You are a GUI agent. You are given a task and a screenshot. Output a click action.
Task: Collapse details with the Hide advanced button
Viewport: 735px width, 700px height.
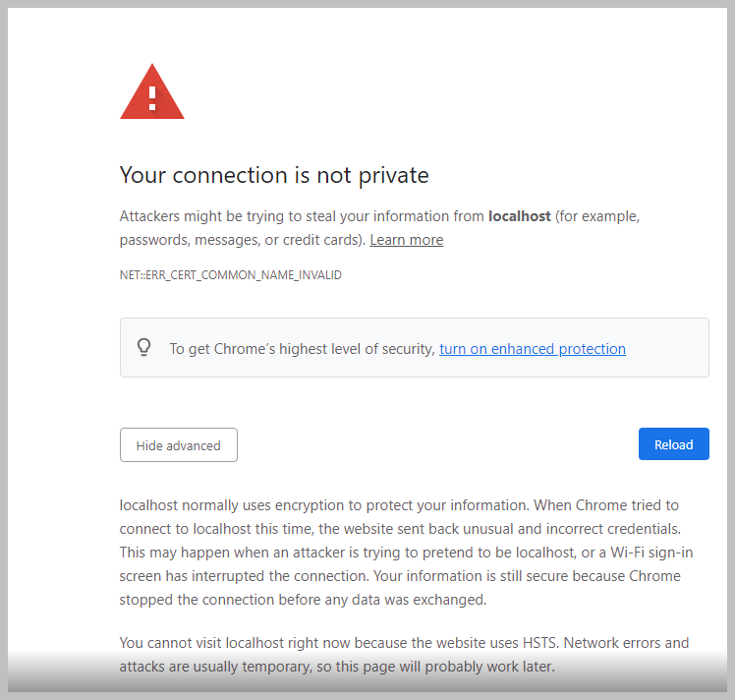[179, 445]
